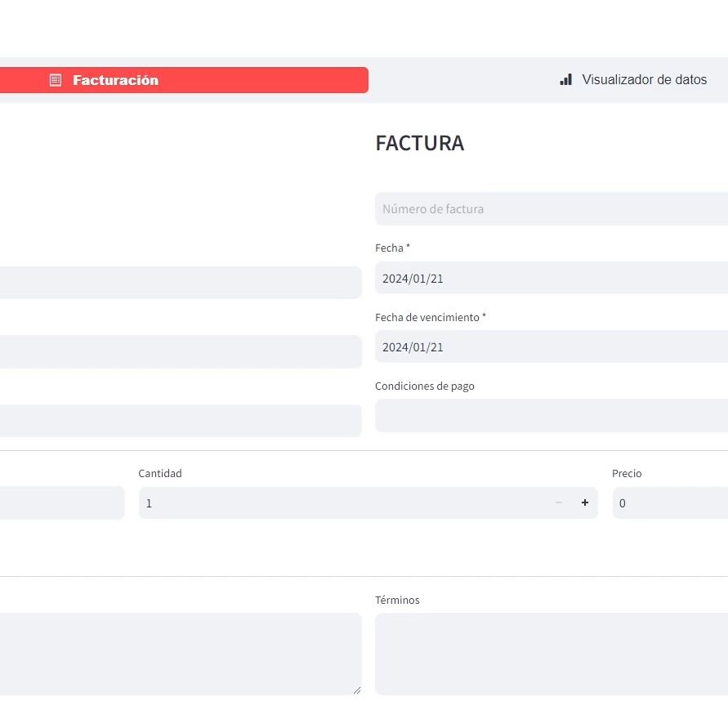This screenshot has width=728, height=728.
Task: Increase Cantidad with the plus button
Action: 585,502
